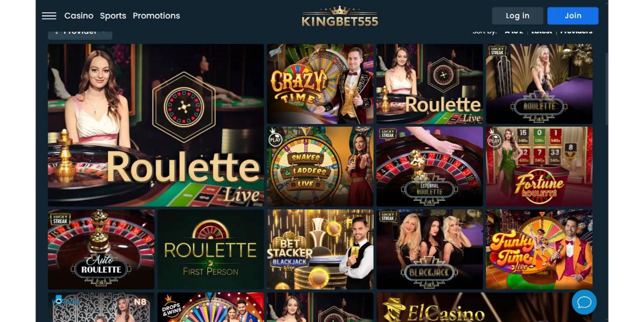
Task: Click the page vertical scrollbar
Action: pyautogui.click(x=607, y=89)
